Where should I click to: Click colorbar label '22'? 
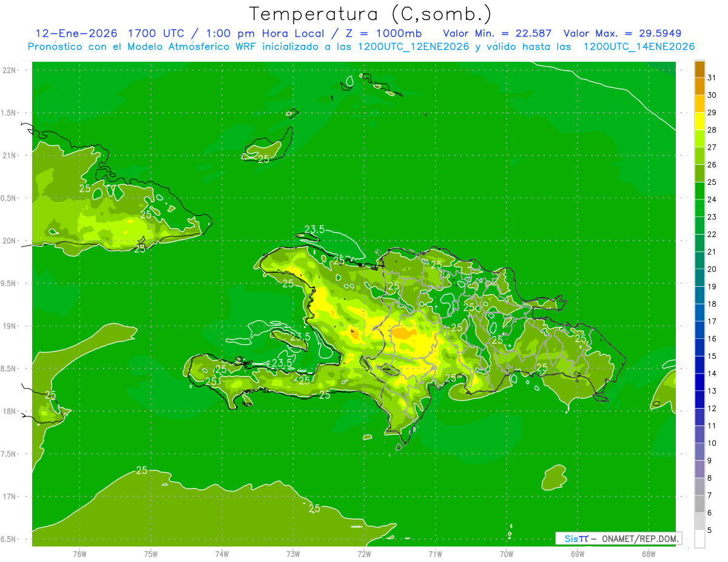pos(712,234)
